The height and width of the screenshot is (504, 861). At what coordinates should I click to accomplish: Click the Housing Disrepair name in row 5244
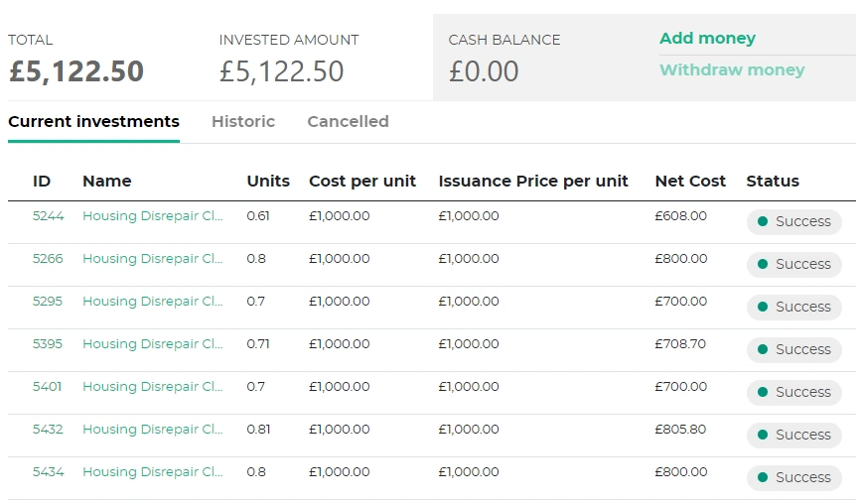(152, 216)
